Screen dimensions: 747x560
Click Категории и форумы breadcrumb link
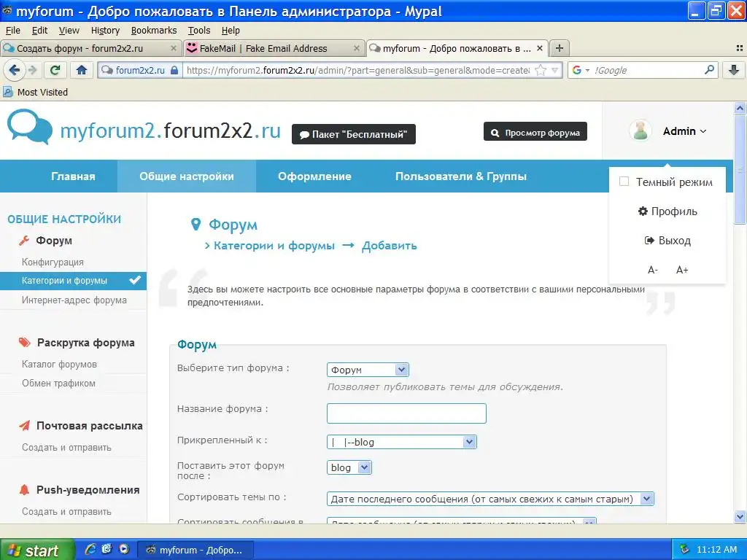(x=274, y=246)
